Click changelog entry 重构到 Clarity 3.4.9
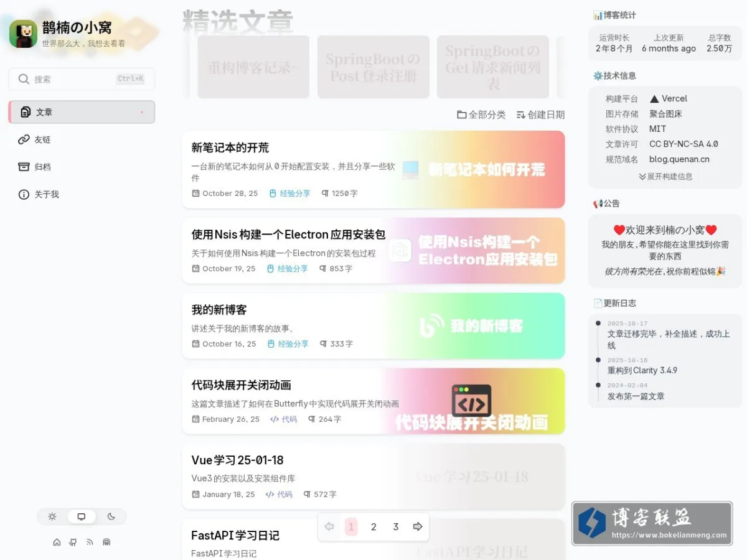This screenshot has width=747, height=560. 642,370
